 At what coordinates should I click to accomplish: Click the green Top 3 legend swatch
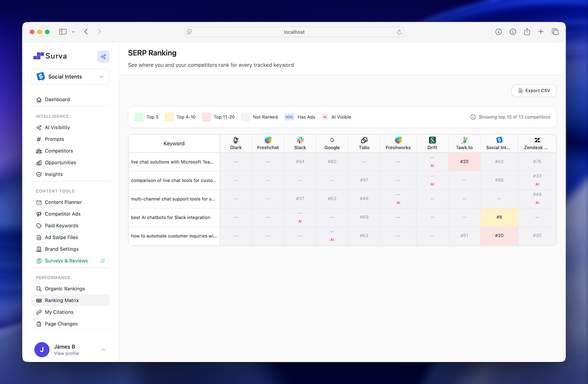[138, 117]
